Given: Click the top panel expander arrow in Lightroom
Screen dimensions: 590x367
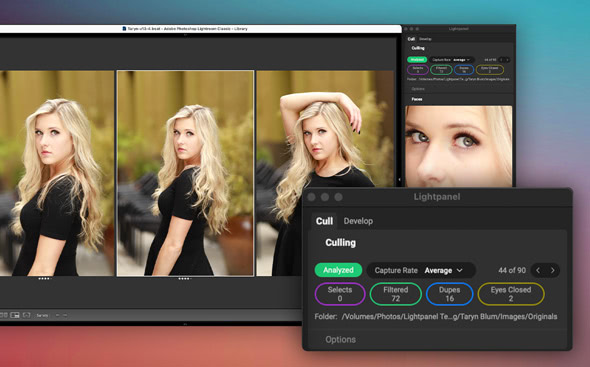Looking at the screenshot, I should point(185,35).
